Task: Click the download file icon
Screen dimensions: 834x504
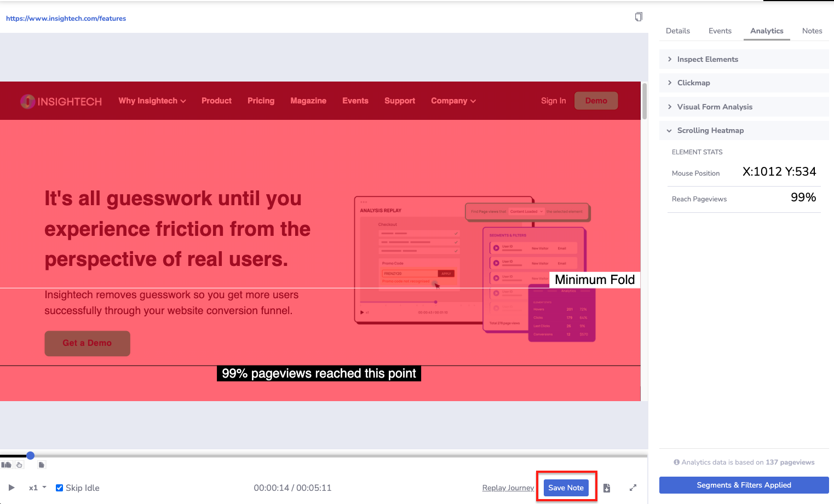Action: (607, 488)
